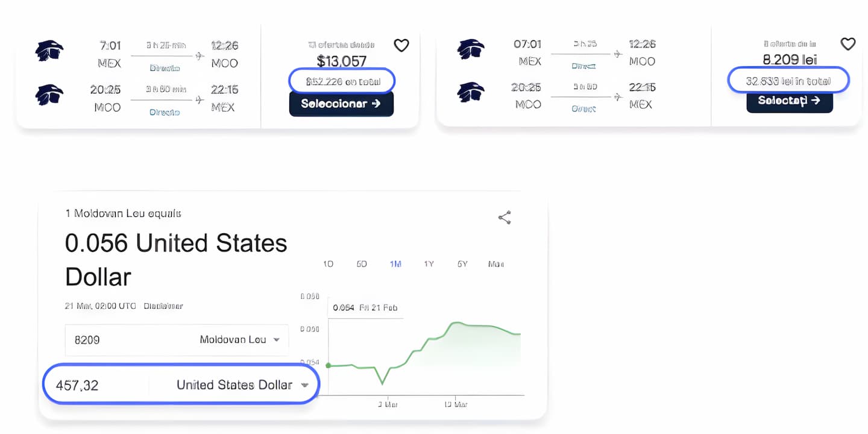Image resolution: width=868 pixels, height=434 pixels.
Task: Click the plane icon on left MEX-MCO route
Action: point(200,56)
